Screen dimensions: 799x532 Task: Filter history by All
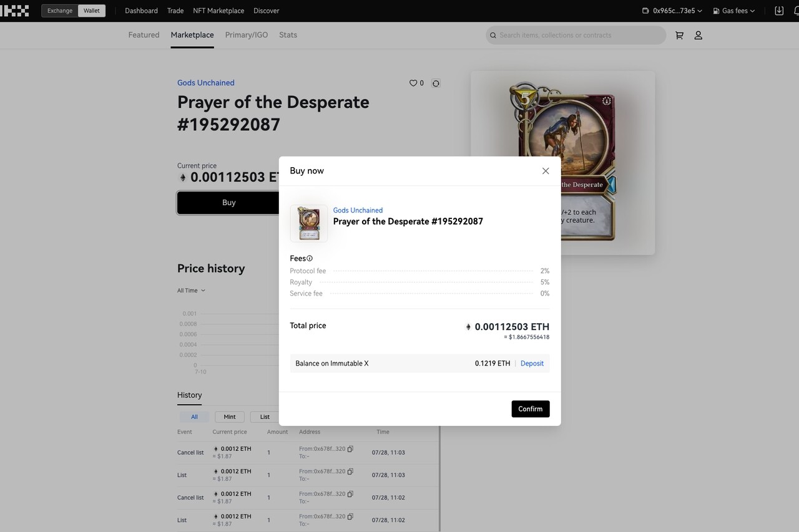tap(194, 417)
